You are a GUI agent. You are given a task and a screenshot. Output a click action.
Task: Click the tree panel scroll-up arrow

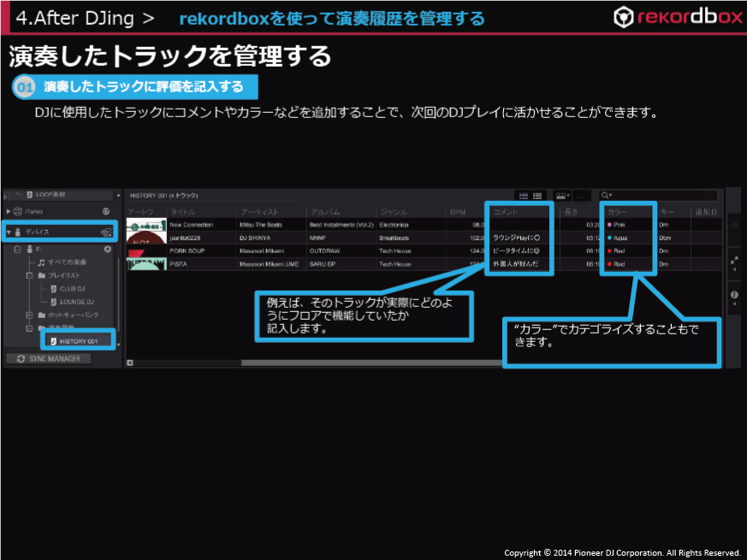pyautogui.click(x=119, y=195)
